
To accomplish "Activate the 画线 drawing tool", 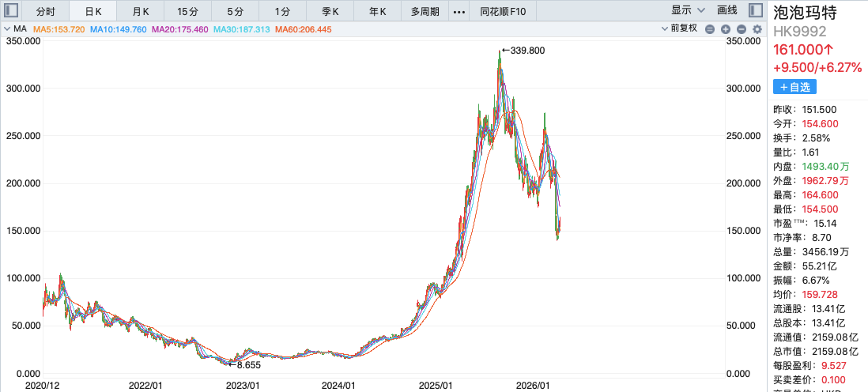I will (726, 10).
